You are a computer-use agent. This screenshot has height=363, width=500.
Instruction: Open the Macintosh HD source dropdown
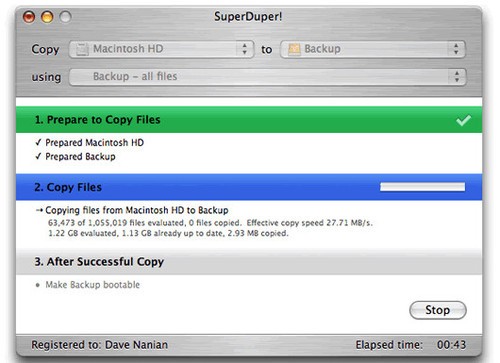coord(161,49)
